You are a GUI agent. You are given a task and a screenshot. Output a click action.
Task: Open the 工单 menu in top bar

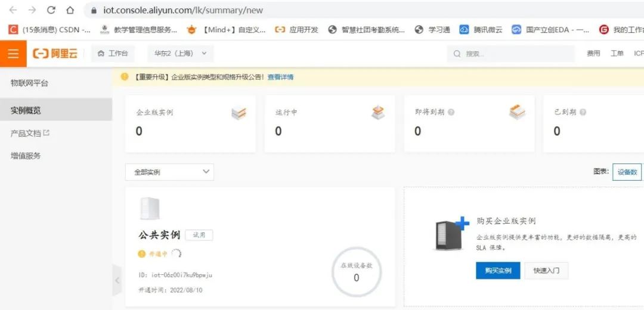click(617, 54)
